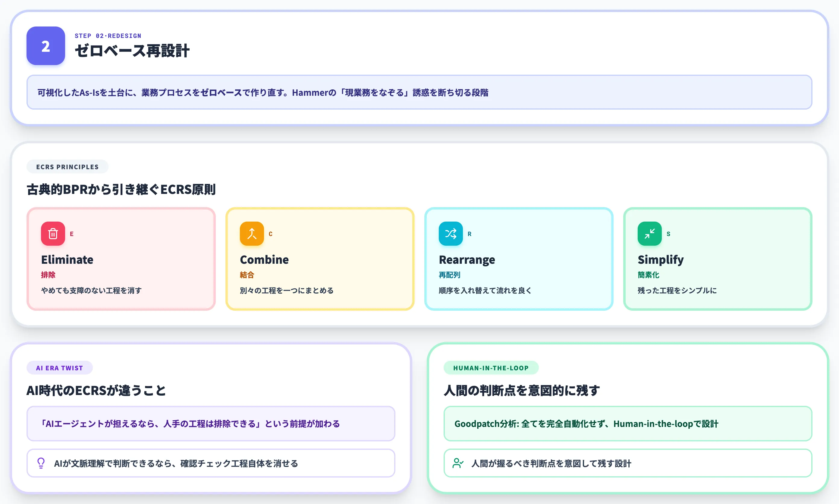Click the 古典的BPRから引き継ぐECRS原則 heading
Screen dimensions: 839x504
click(121, 189)
